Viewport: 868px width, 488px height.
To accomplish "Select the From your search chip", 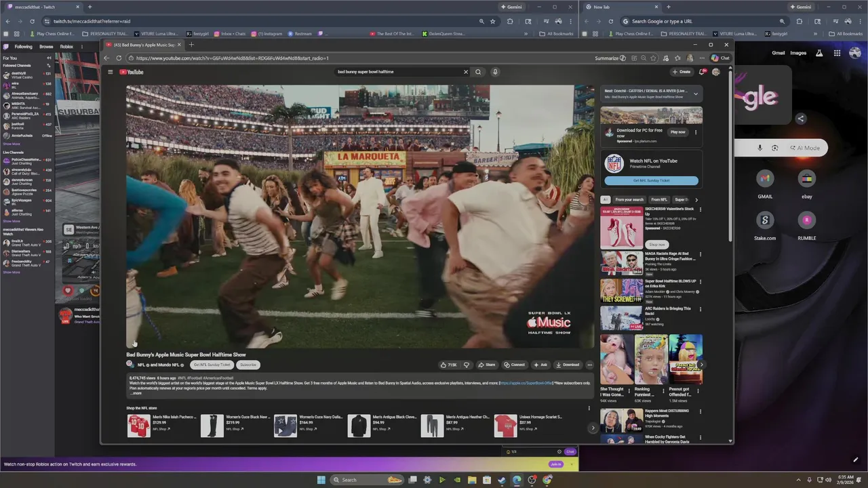I will click(x=629, y=200).
